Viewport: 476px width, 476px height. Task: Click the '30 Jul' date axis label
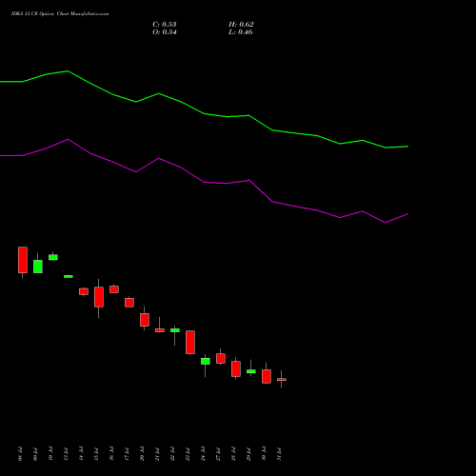pos(265,454)
